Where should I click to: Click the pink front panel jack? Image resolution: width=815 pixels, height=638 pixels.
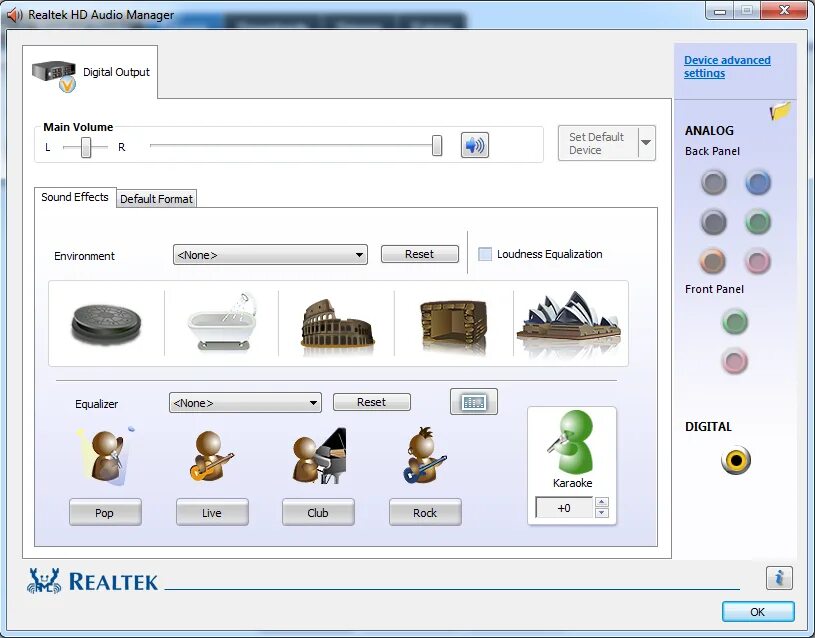734,361
